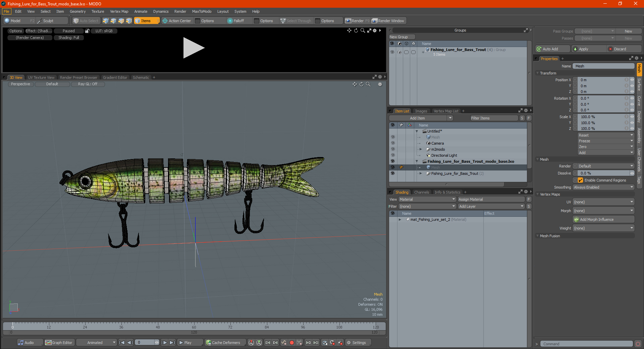This screenshot has width=644, height=349.
Task: Click the Audio icon in timeline bar
Action: click(x=21, y=343)
